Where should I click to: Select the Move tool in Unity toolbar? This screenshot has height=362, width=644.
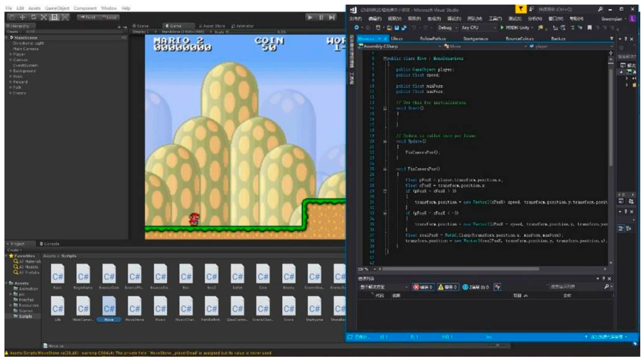point(22,17)
